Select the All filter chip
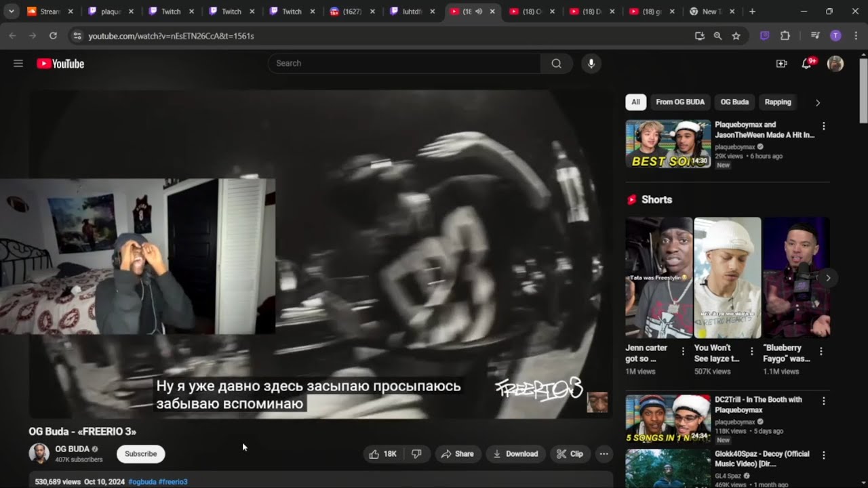Image resolution: width=868 pixels, height=488 pixels. (635, 102)
